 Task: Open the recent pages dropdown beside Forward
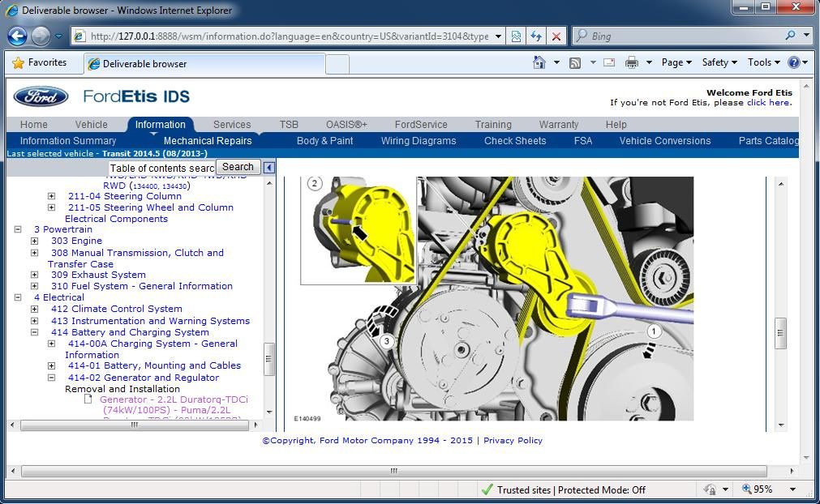(x=58, y=36)
